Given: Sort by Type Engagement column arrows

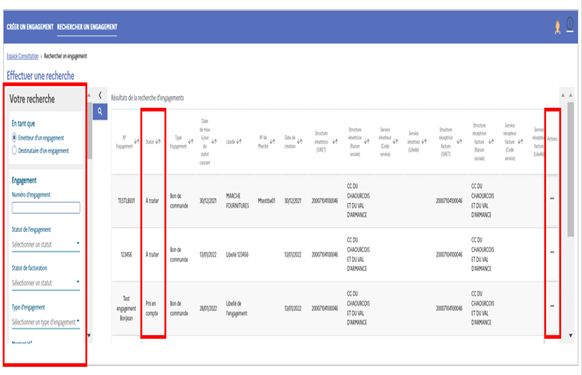Looking at the screenshot, I should (x=190, y=141).
